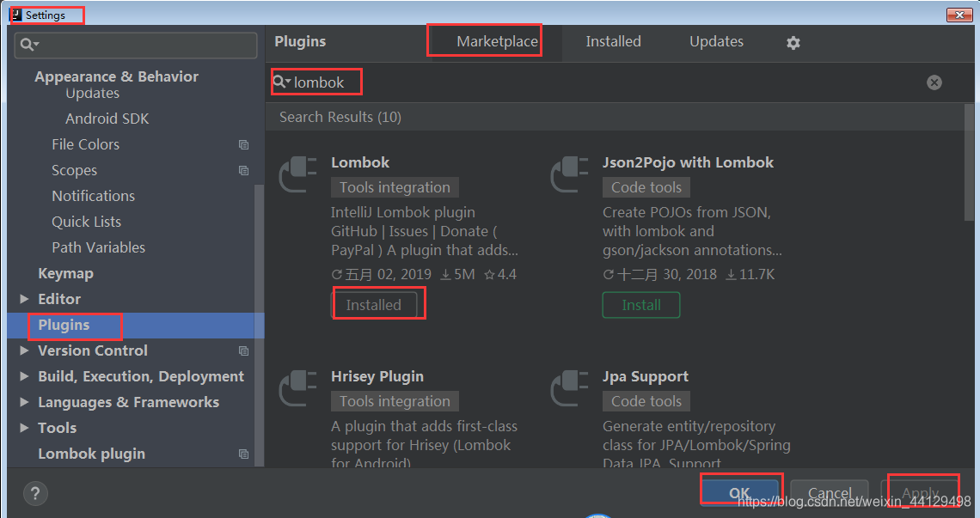Click the Installed button under Lombok
Image resolution: width=980 pixels, height=518 pixels.
(374, 305)
